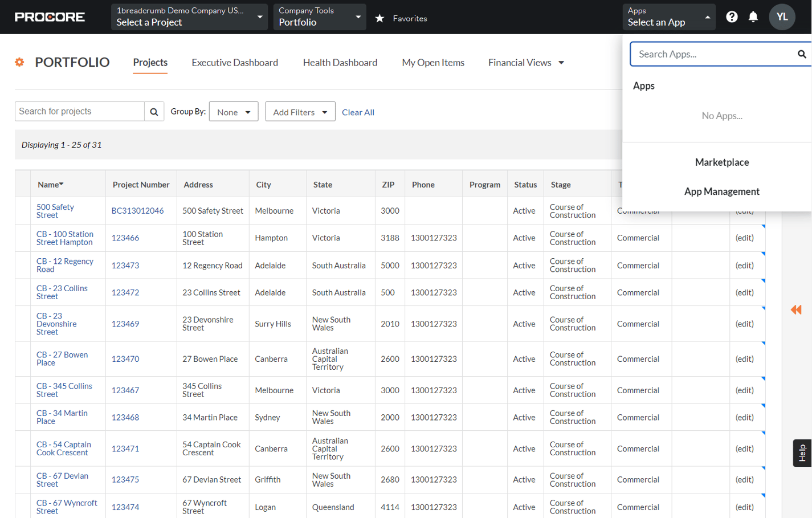The width and height of the screenshot is (812, 518).
Task: Click the Favorites star icon
Action: tap(380, 18)
